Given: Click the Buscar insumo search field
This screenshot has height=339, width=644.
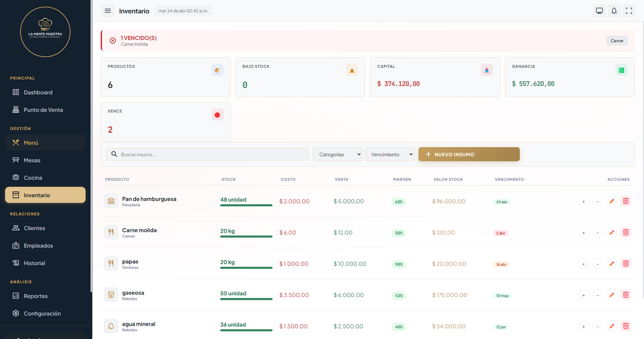Looking at the screenshot, I should pos(207,154).
